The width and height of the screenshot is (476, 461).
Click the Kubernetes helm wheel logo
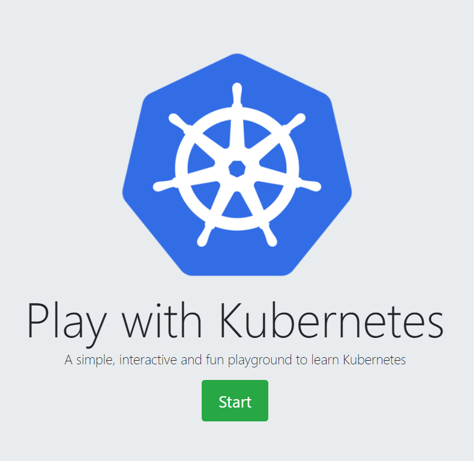click(236, 164)
